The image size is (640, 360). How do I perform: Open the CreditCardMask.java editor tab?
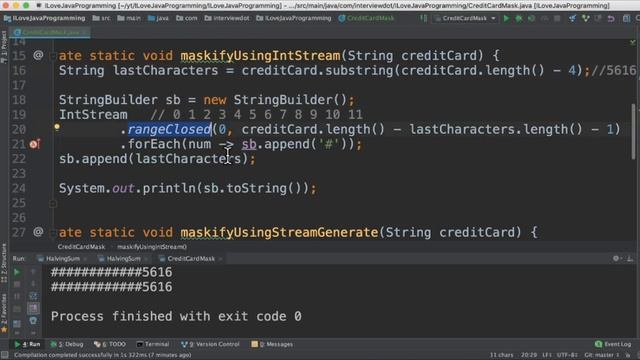coord(50,32)
